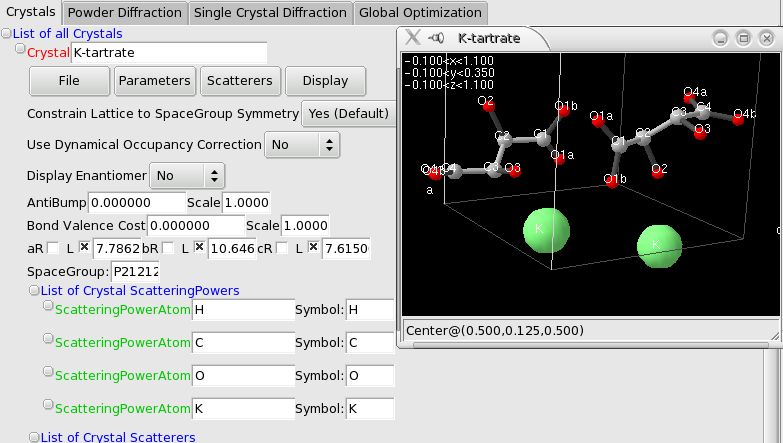Edit the Crystal name field K-tartrate

(x=169, y=52)
